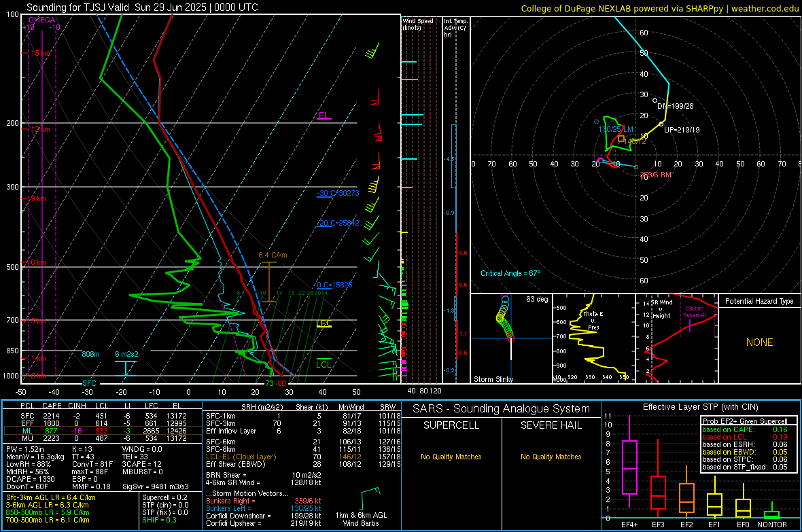This screenshot has height=532, width=802.
Task: Click the NONE hazard type value
Action: [760, 342]
